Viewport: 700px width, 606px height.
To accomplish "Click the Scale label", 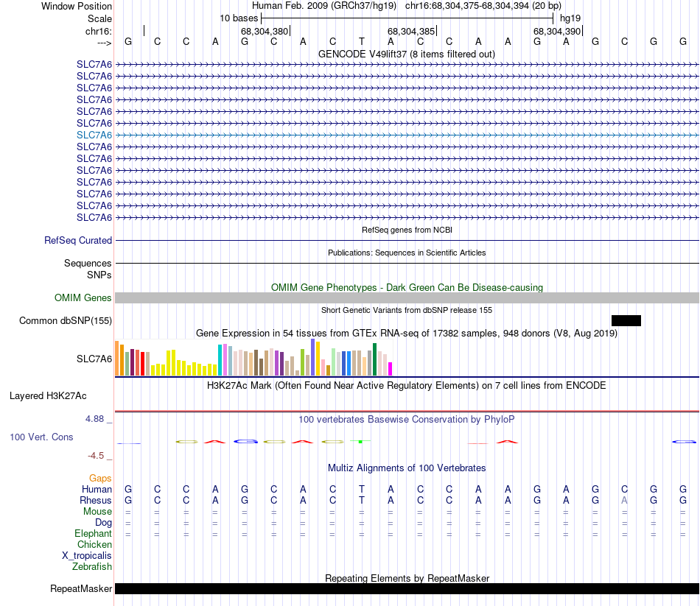I will pyautogui.click(x=99, y=18).
